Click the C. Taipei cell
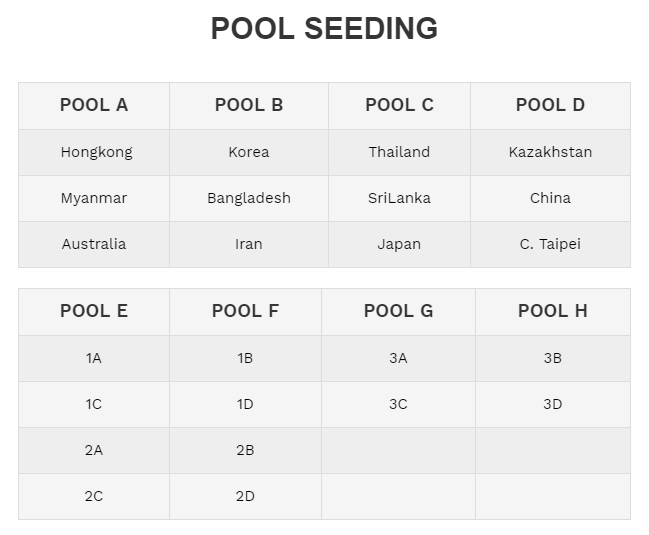Viewport: 649px width, 535px height. click(550, 244)
